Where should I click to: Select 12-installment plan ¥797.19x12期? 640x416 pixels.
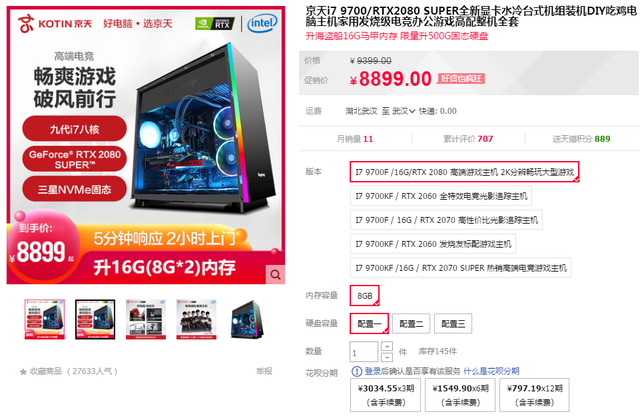534,395
